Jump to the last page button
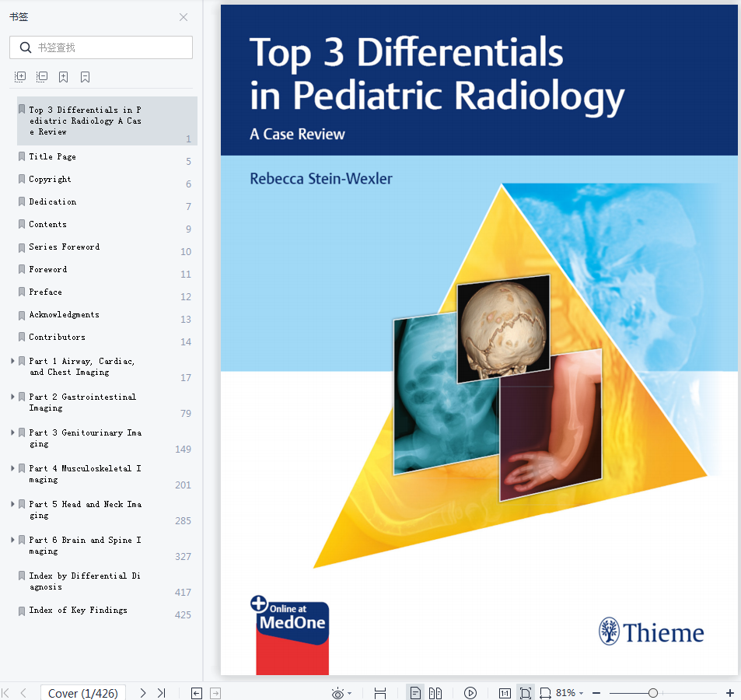Viewport: 741px width, 700px height. (162, 693)
